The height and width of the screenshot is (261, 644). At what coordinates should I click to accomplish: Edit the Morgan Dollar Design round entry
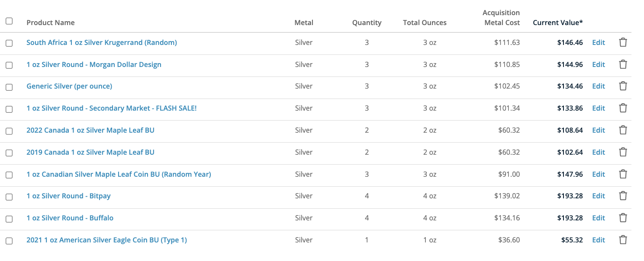click(x=599, y=64)
